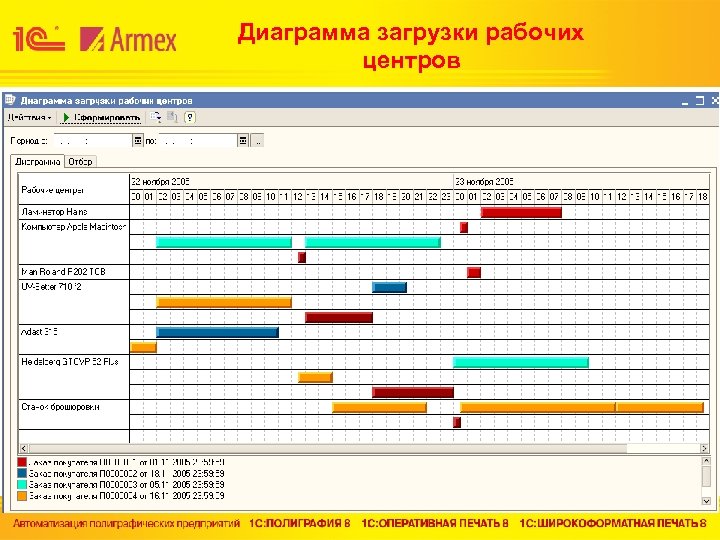This screenshot has width=720, height=540.
Task: Switch to the Отбор tab
Action: [80, 162]
